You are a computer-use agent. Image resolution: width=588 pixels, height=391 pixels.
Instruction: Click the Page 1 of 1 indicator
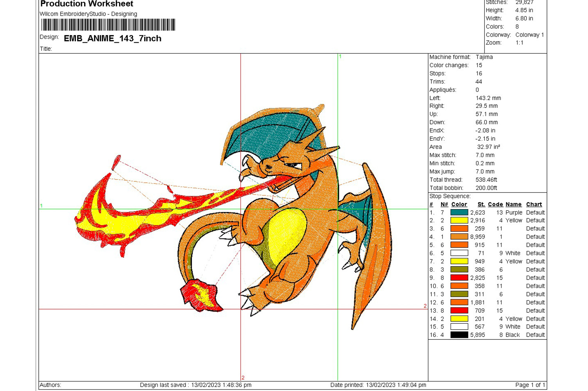(x=530, y=385)
